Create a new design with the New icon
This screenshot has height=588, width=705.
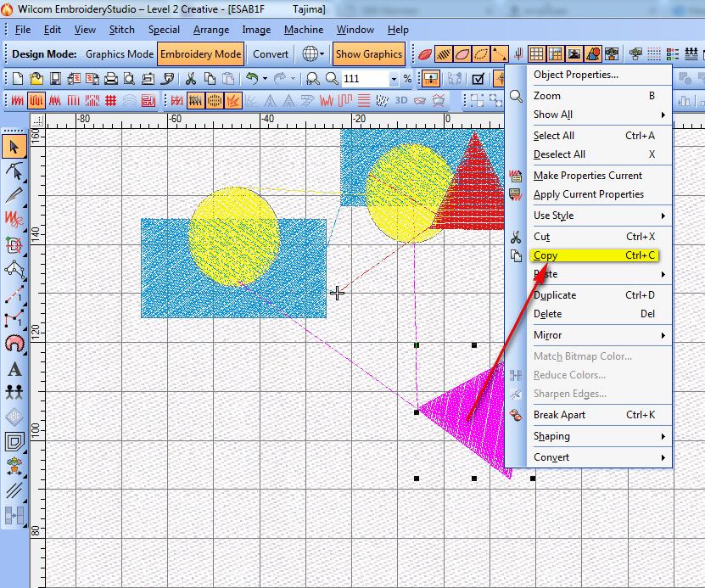(18, 79)
